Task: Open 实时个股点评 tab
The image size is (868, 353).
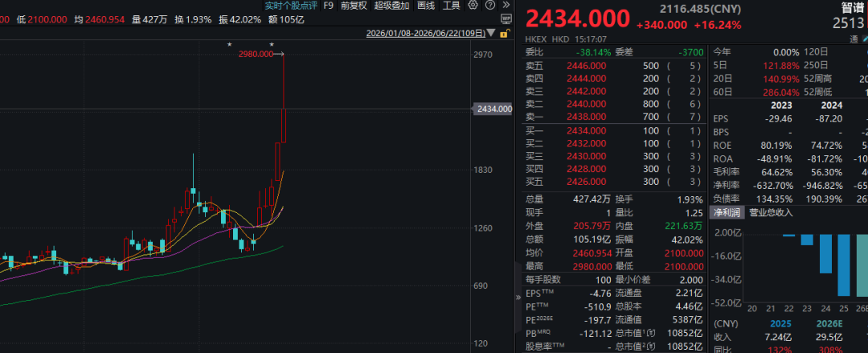Action: pos(291,6)
